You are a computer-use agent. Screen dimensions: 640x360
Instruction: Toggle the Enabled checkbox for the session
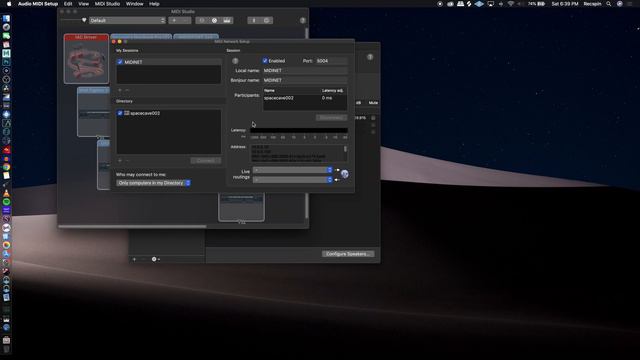click(x=265, y=61)
